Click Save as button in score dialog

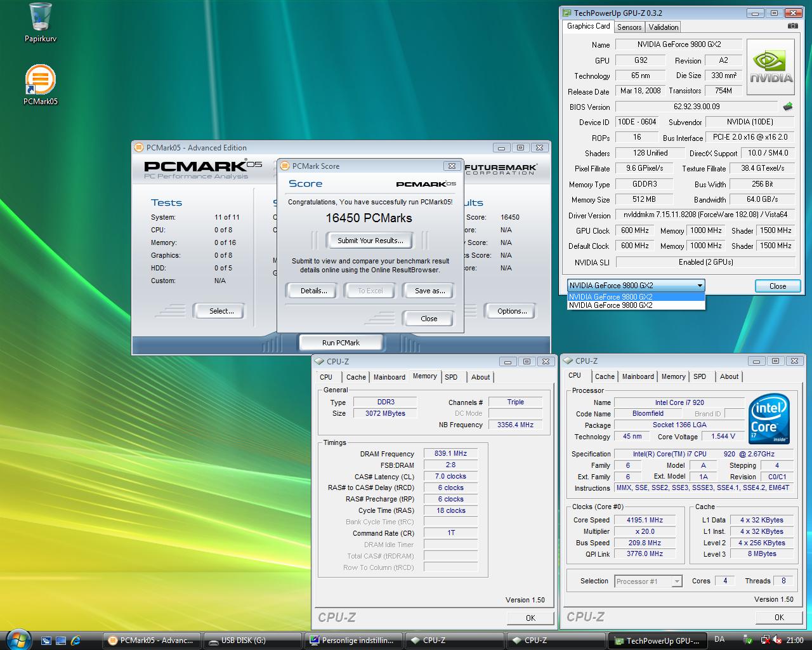pyautogui.click(x=430, y=291)
